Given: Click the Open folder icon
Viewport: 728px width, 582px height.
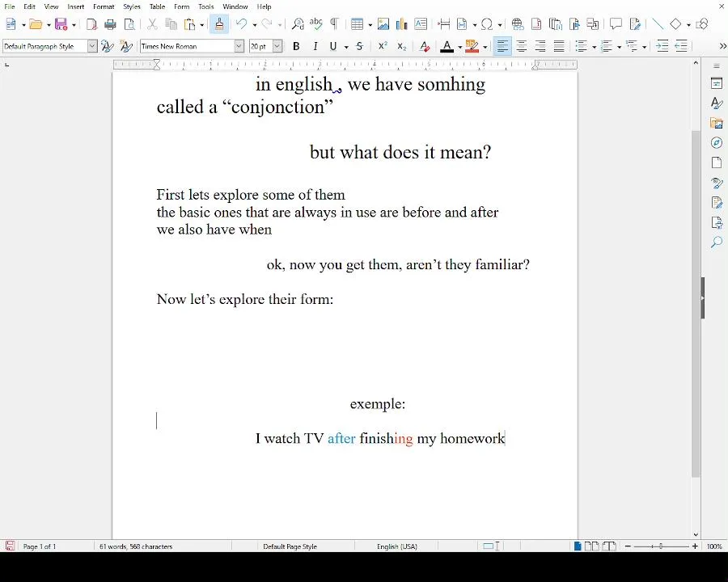Looking at the screenshot, I should [36, 24].
